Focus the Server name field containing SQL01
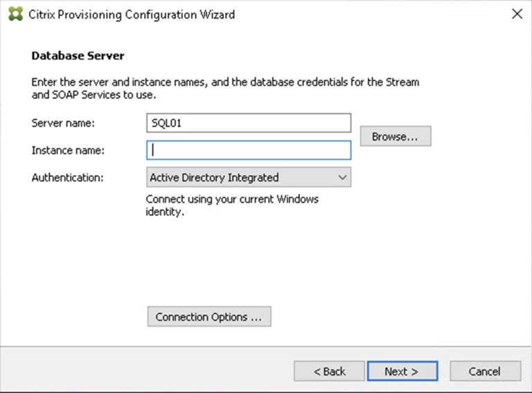The image size is (532, 393). tap(249, 123)
